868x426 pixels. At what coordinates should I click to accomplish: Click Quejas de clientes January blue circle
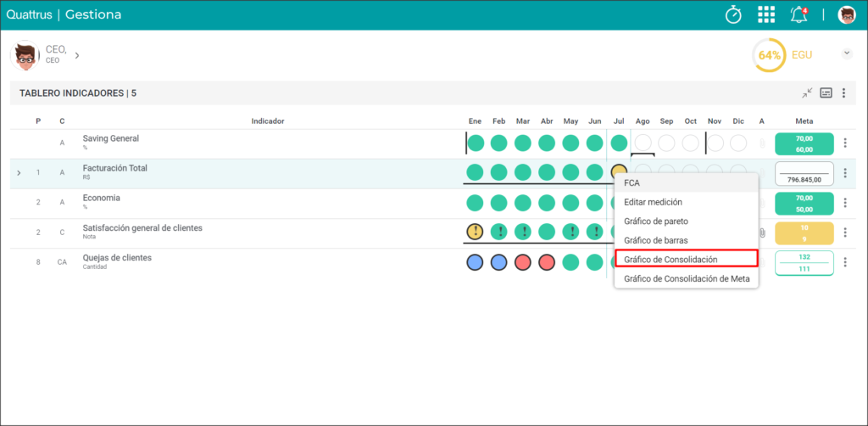475,262
